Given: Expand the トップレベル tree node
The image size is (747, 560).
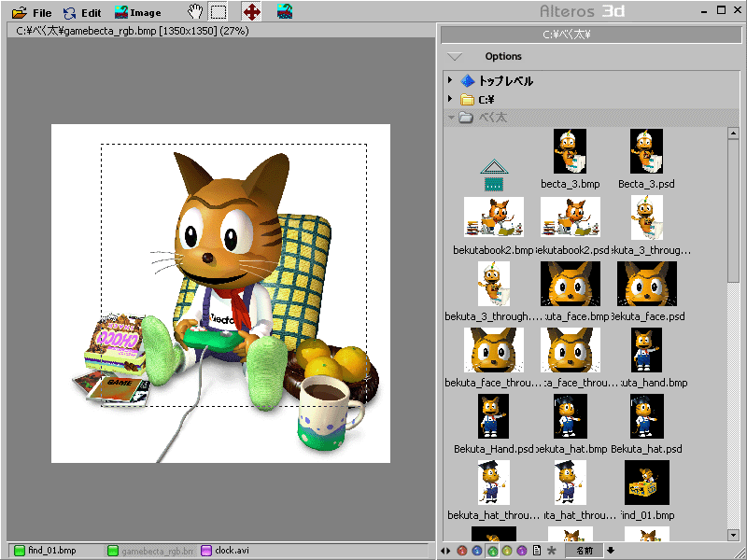Looking at the screenshot, I should coord(450,80).
